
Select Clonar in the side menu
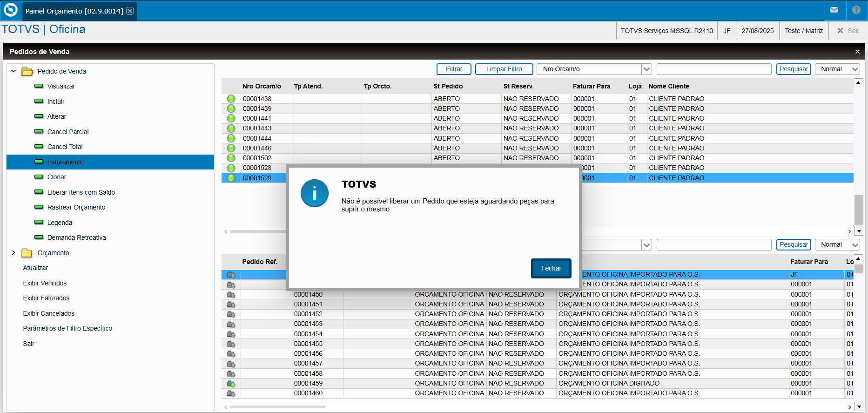(x=57, y=177)
